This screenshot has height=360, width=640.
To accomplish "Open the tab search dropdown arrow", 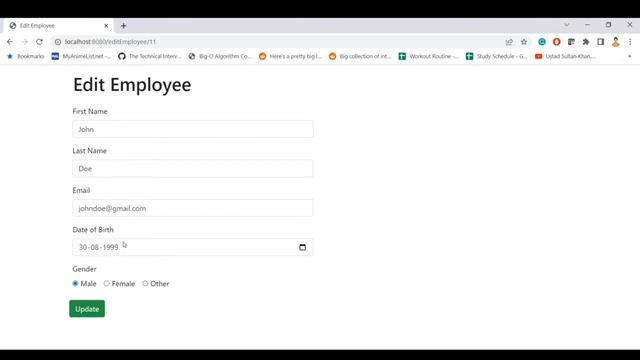I will pos(567,25).
